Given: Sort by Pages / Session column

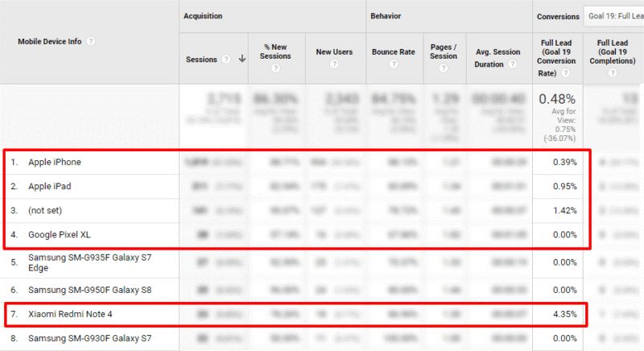Looking at the screenshot, I should tap(444, 52).
